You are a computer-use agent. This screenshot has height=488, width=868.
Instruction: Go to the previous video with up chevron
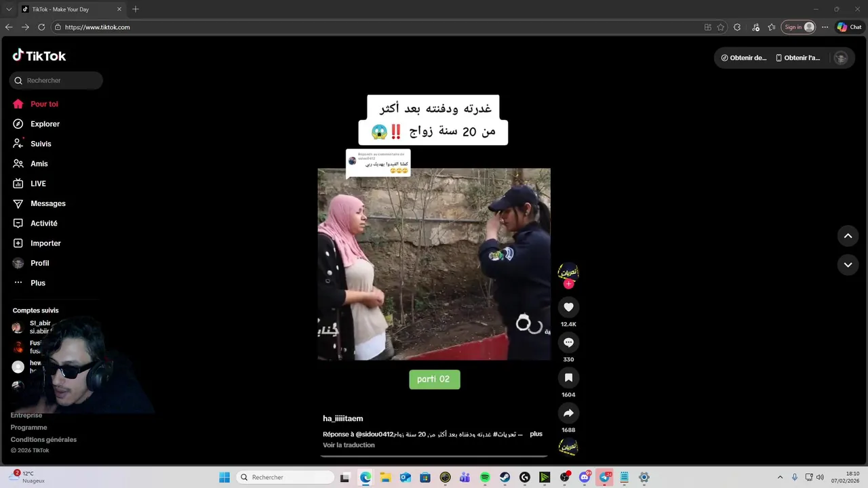(x=848, y=236)
